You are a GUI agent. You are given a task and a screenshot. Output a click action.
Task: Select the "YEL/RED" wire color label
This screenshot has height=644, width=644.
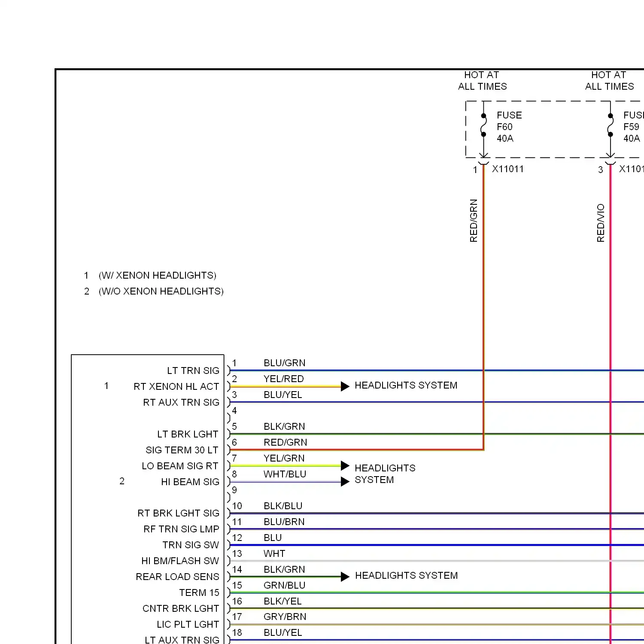pyautogui.click(x=284, y=379)
